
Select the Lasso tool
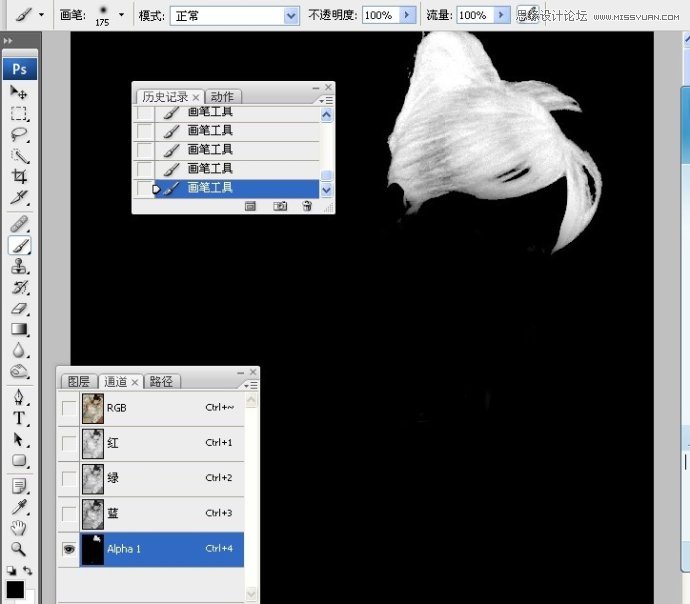19,134
